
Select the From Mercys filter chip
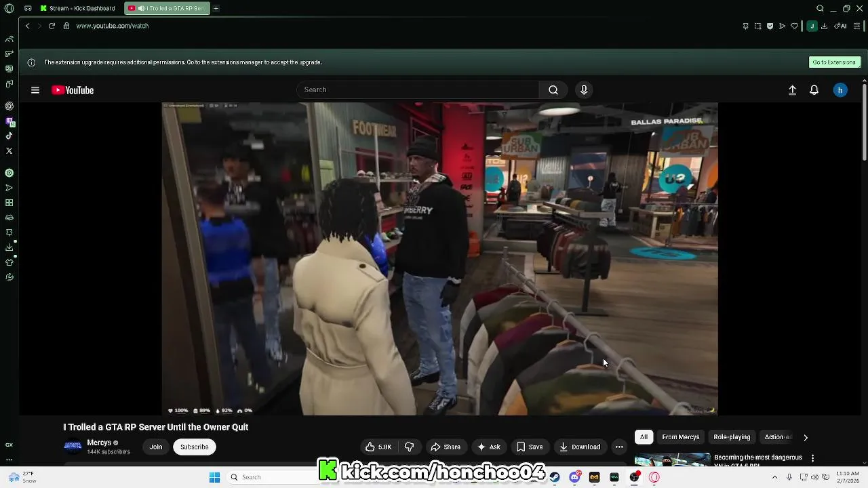[x=681, y=437]
